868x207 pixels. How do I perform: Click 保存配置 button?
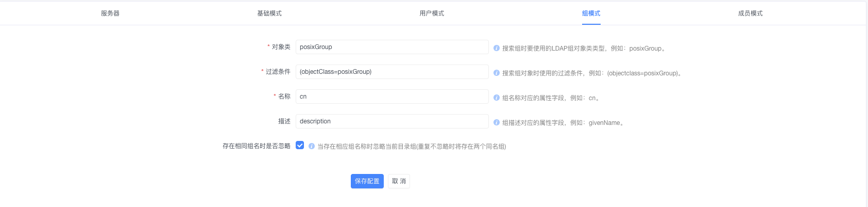click(367, 181)
